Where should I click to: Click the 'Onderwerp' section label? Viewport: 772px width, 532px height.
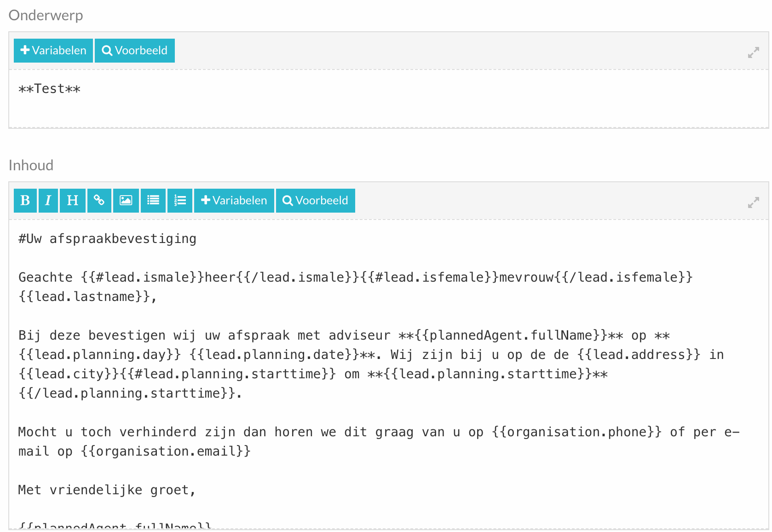(46, 15)
